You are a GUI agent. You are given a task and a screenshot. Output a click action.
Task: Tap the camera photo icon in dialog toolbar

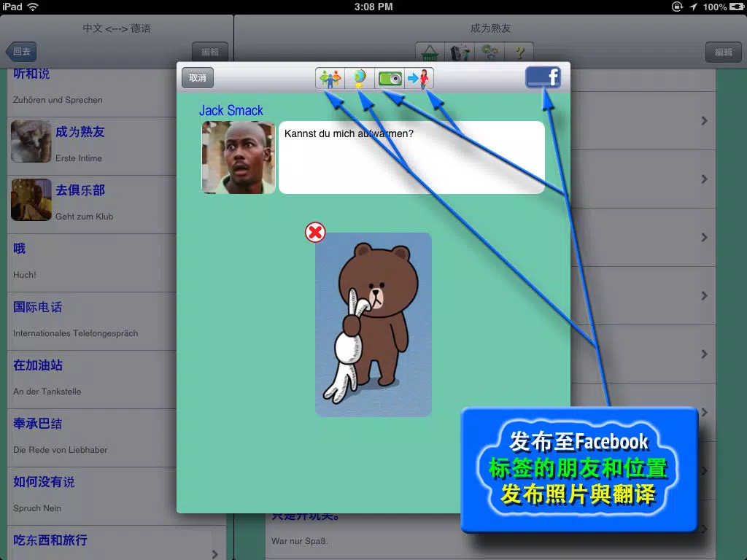pos(390,78)
